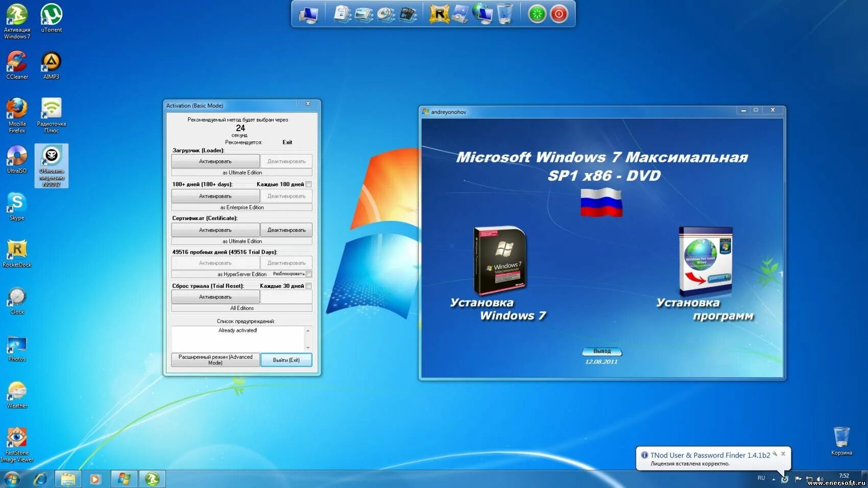Image resolution: width=868 pixels, height=488 pixels.
Task: Switch to Расширенный режим (Advanced Mode)
Action: tap(215, 360)
